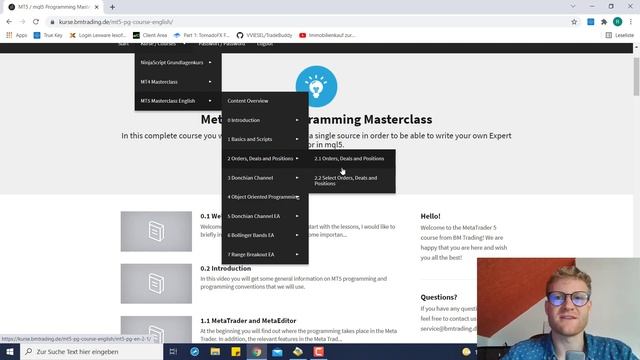Open the Apps bookmark shortcut
This screenshot has height=360, width=640.
(x=17, y=36)
